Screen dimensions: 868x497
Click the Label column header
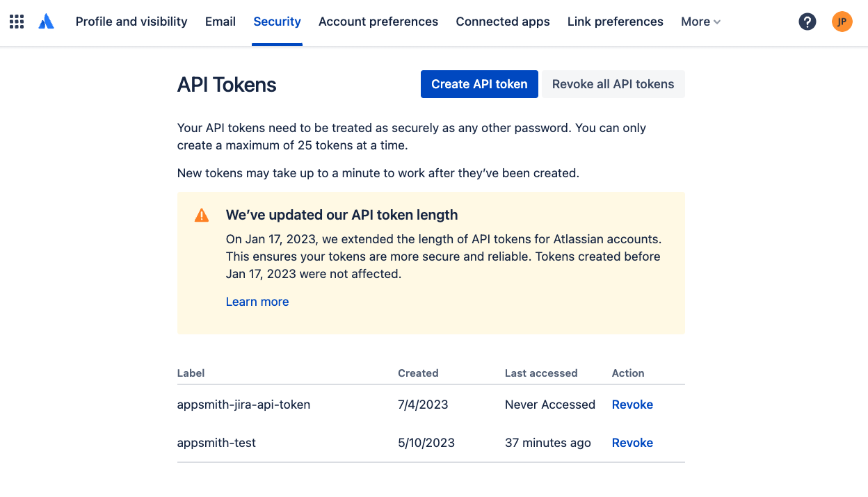(191, 373)
